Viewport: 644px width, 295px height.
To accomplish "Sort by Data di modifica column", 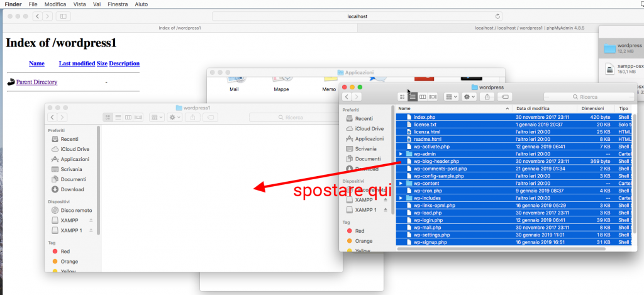I will pyautogui.click(x=544, y=108).
